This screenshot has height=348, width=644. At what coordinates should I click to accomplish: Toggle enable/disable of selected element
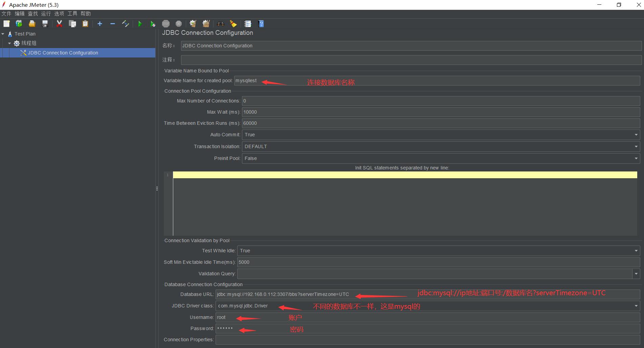pos(126,24)
